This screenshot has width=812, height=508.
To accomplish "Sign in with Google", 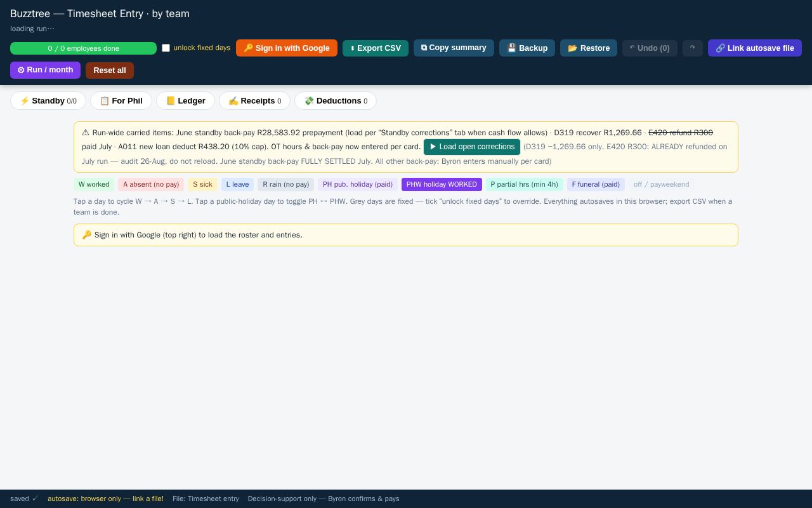I will [287, 48].
